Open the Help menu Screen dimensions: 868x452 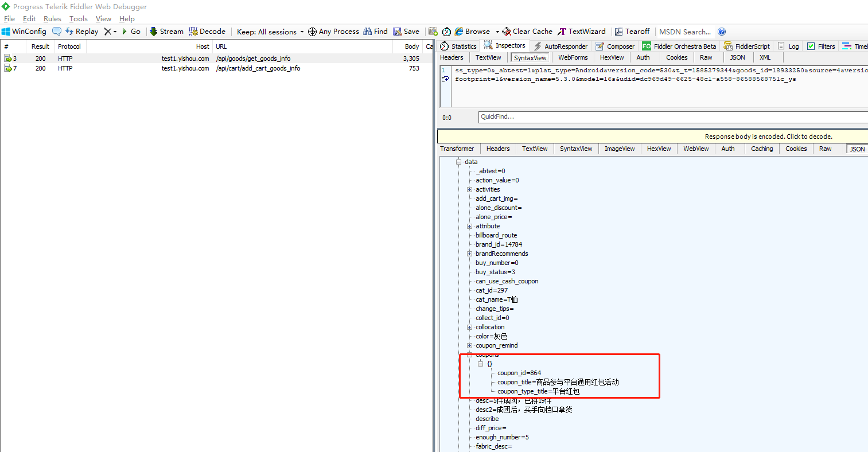(x=127, y=19)
